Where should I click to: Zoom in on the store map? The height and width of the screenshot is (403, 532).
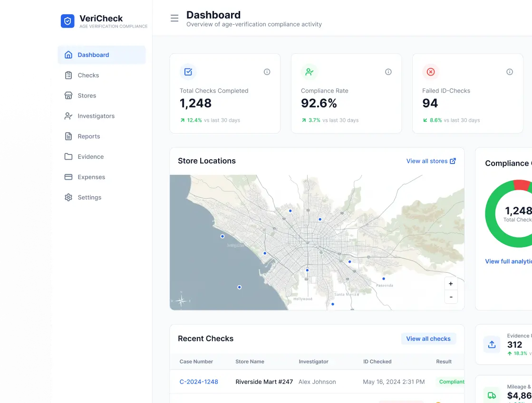click(x=451, y=284)
